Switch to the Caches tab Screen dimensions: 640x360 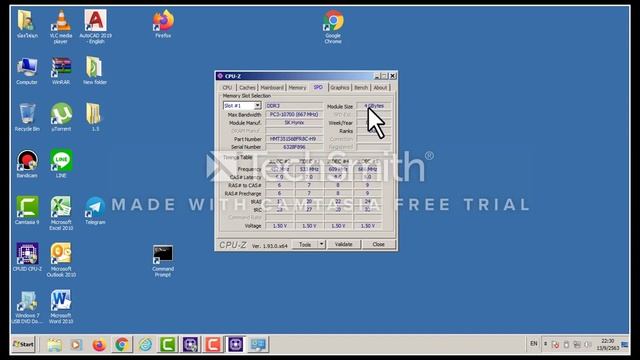(x=247, y=87)
